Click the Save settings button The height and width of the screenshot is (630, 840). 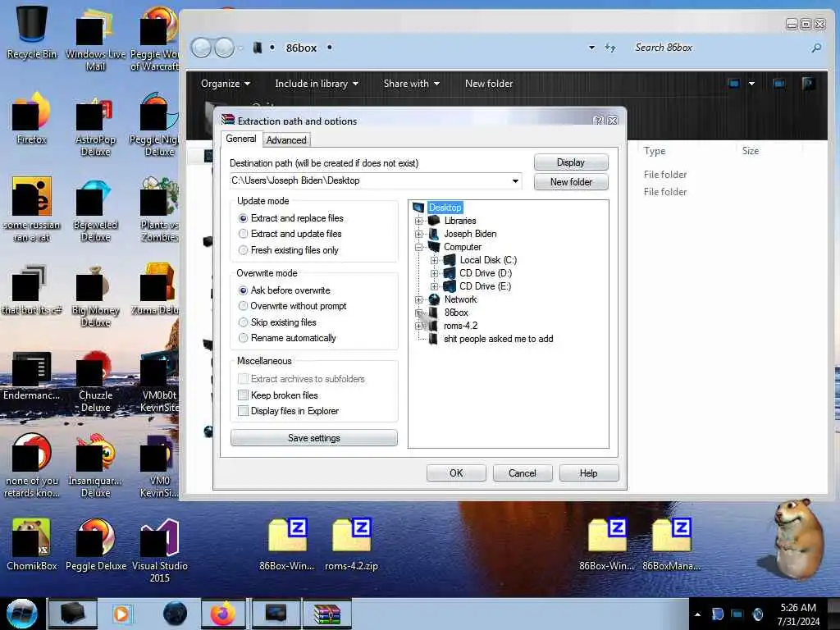(x=314, y=438)
